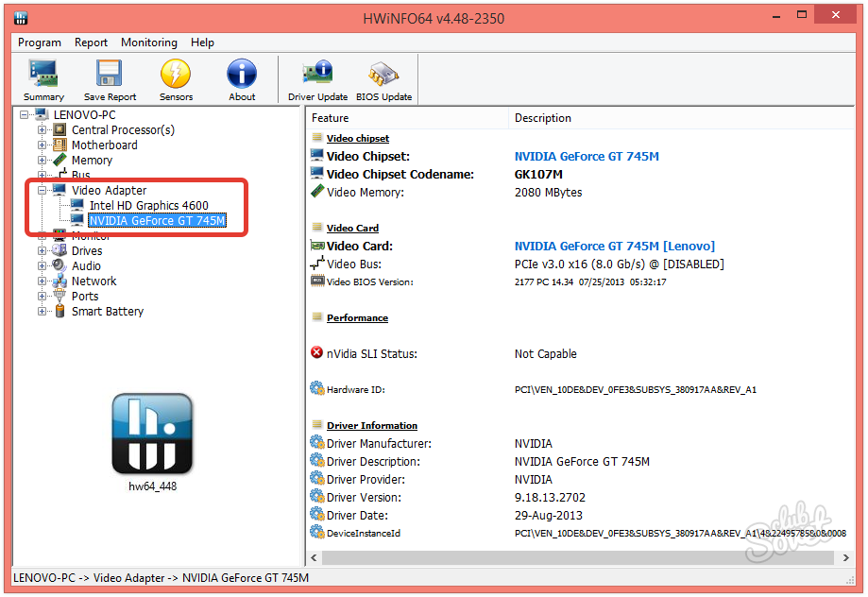Open the Monitoring menu
Image resolution: width=868 pixels, height=597 pixels.
click(x=148, y=43)
